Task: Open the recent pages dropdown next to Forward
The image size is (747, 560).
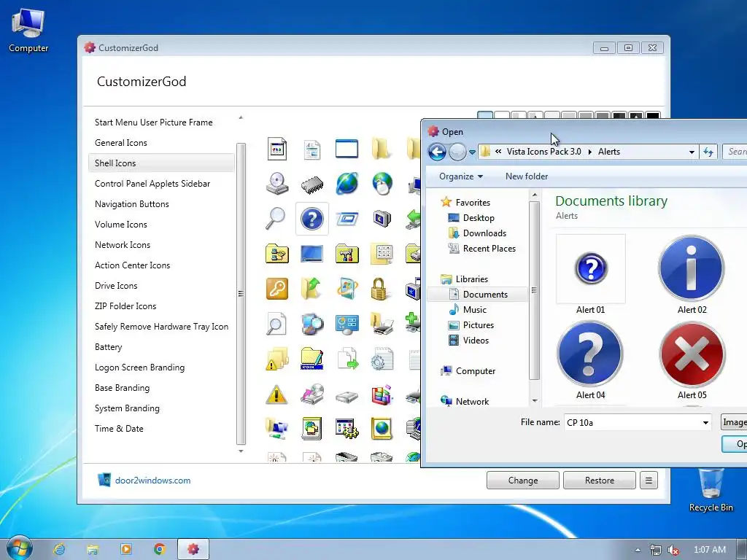Action: [x=472, y=152]
